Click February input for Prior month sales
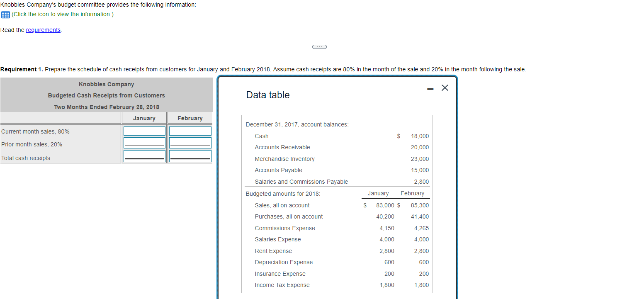Viewport: 644px width, 299px height. point(190,143)
